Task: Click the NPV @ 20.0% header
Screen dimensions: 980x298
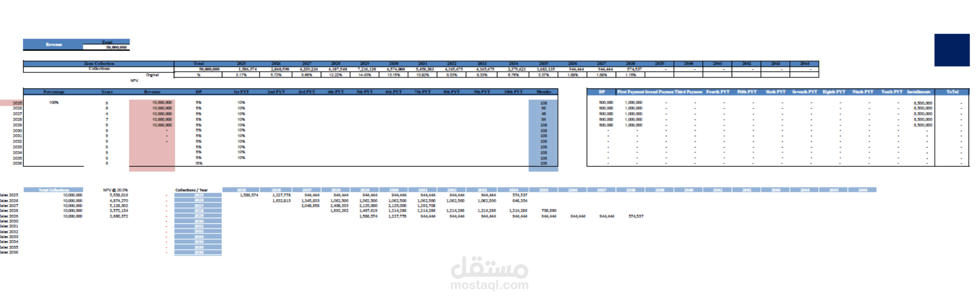Action: (x=115, y=190)
